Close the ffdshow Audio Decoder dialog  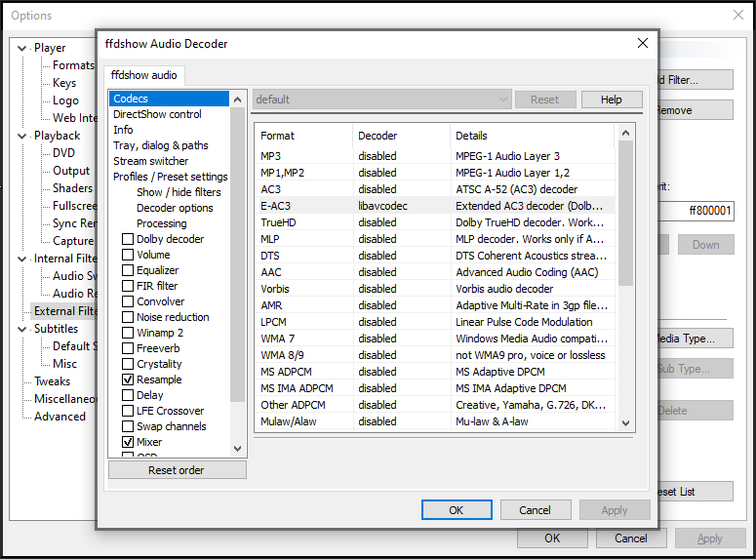click(643, 43)
